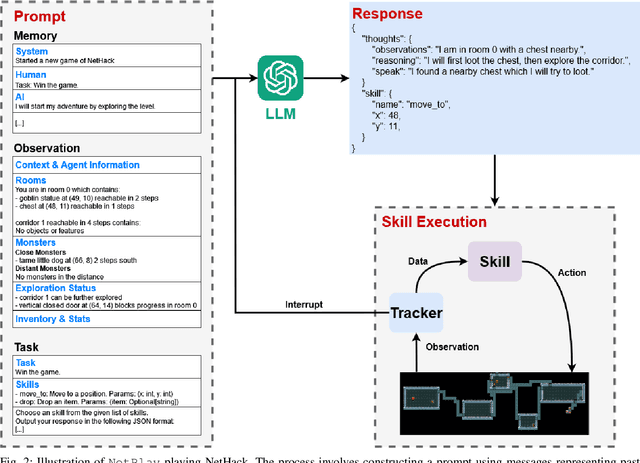640x463 pixels.
Task: Click the blue Task label
Action: (x=26, y=362)
